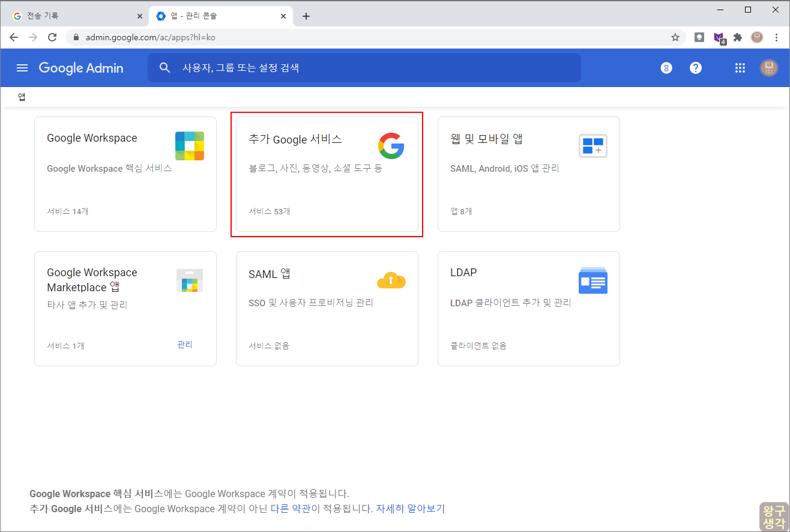Open the account avatar in Admin header
790x532 pixels.
point(769,68)
